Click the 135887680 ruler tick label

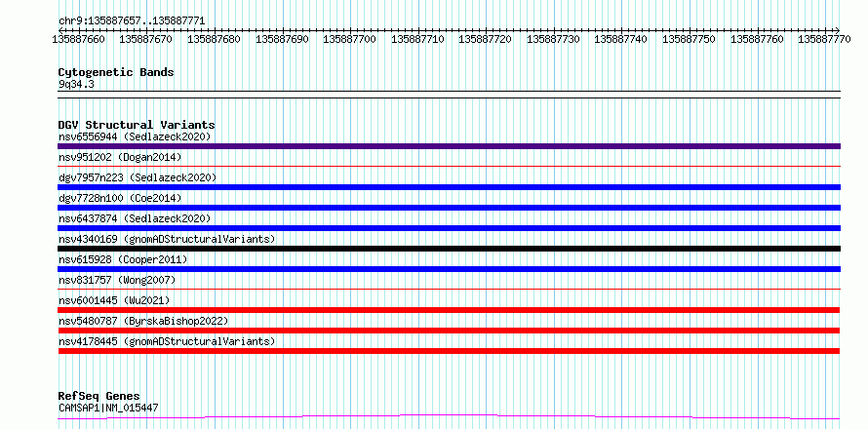pos(215,39)
